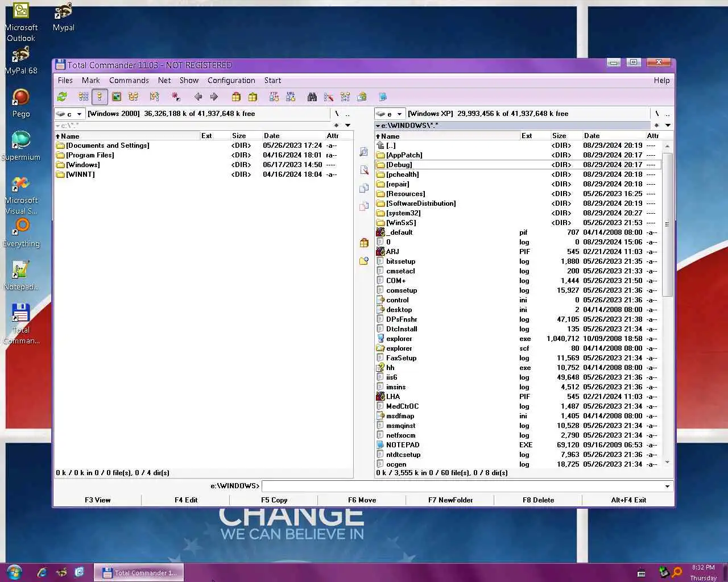Screen dimensions: 728x582
Task: Open the left panel directory hotlist asterisk
Action: pos(337,125)
